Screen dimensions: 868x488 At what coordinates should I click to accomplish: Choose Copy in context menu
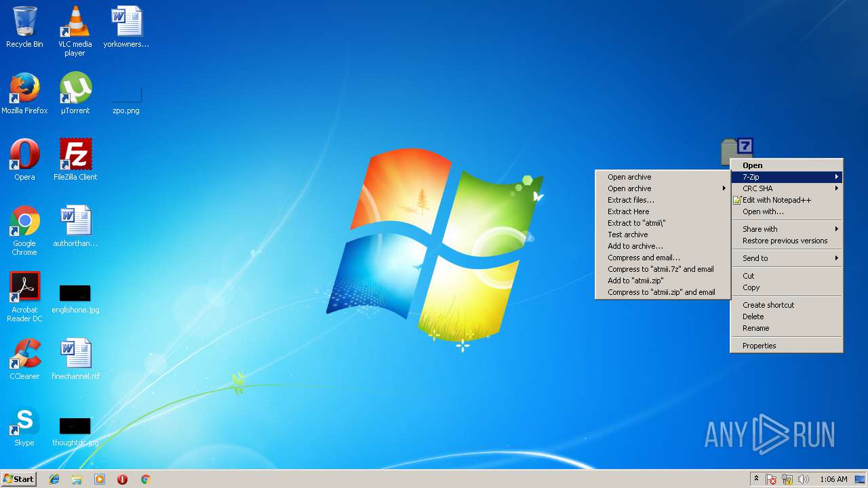point(787,287)
